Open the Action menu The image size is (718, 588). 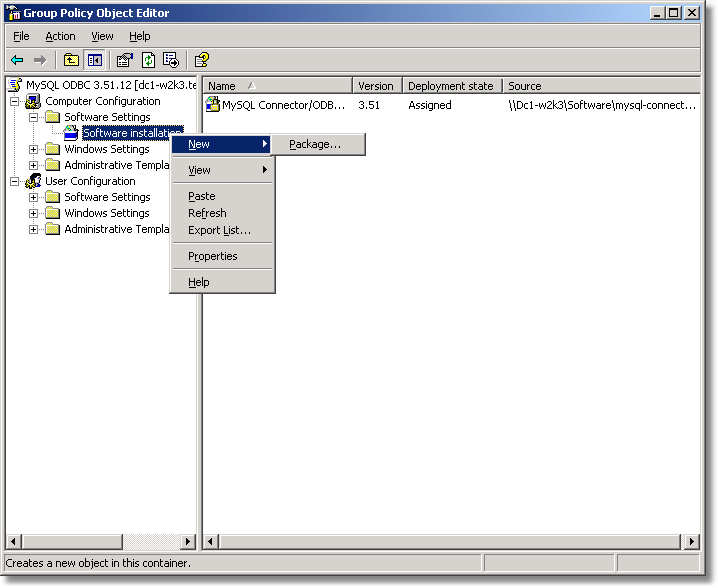(60, 36)
